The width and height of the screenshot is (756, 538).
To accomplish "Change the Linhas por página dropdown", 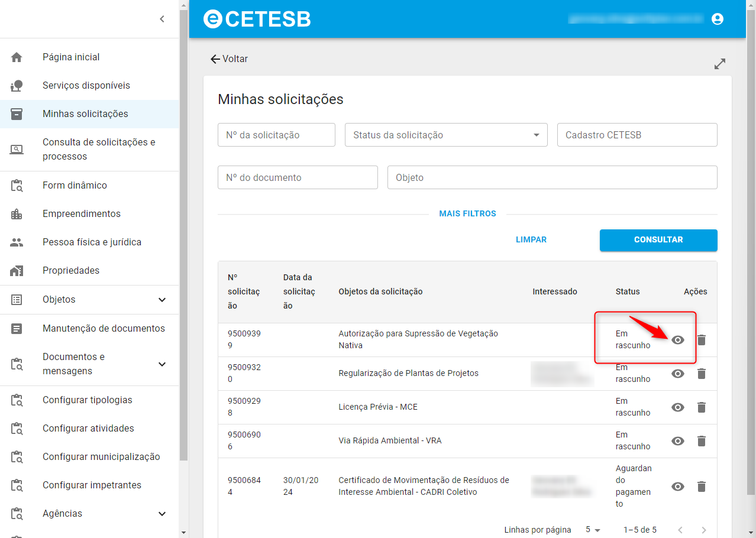I will pos(593,530).
